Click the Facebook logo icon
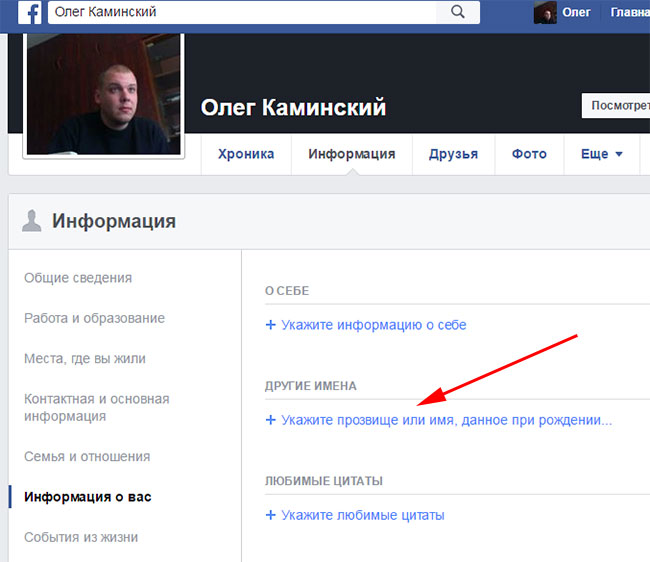The image size is (650, 562). tap(32, 12)
